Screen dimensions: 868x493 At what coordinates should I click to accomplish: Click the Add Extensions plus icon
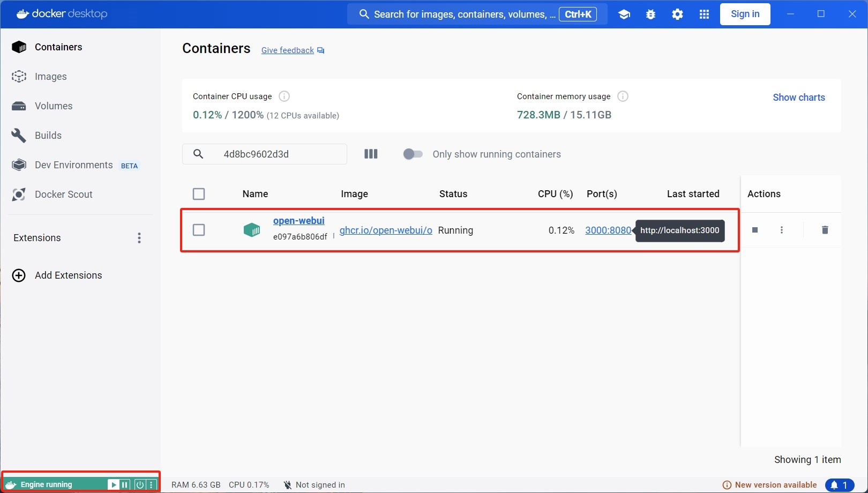click(19, 275)
